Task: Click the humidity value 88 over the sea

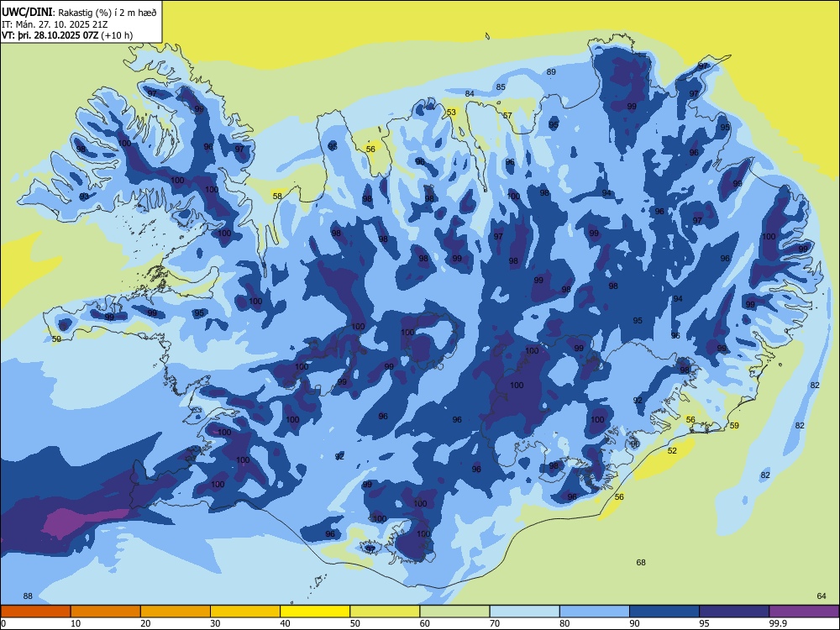Action: [28, 596]
